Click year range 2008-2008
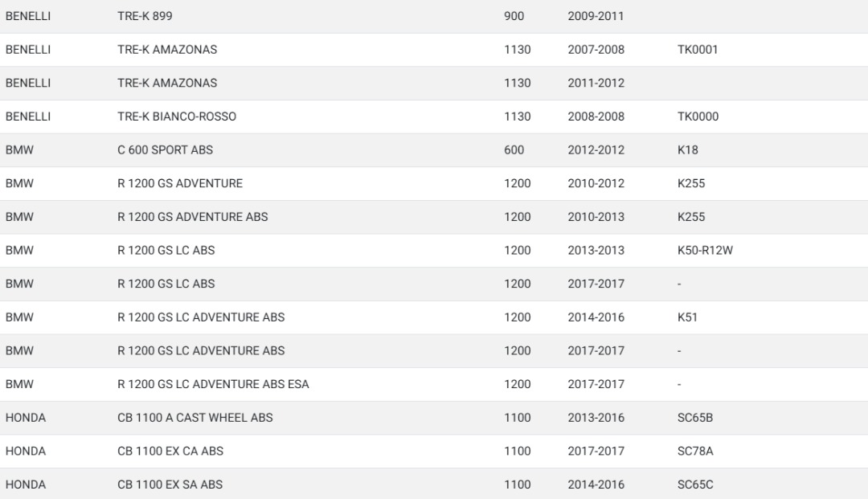The width and height of the screenshot is (868, 499). (x=596, y=117)
